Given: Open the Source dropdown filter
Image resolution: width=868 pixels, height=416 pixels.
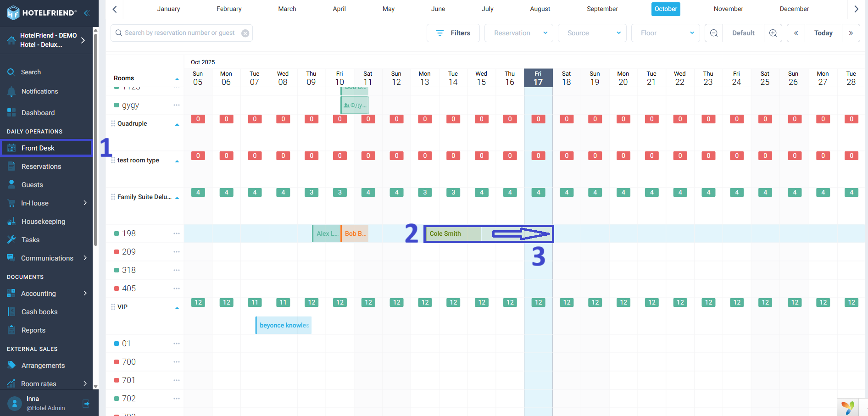Looking at the screenshot, I should pos(592,33).
